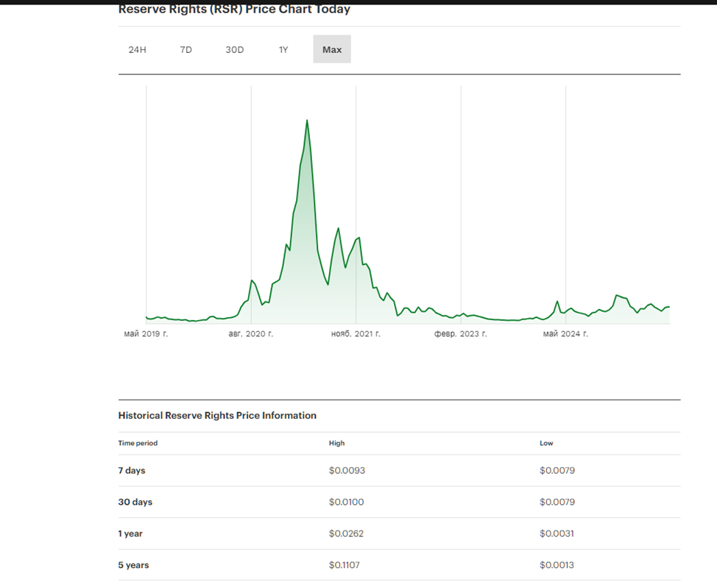
Task: Switch chart to 30D range
Action: [x=235, y=49]
